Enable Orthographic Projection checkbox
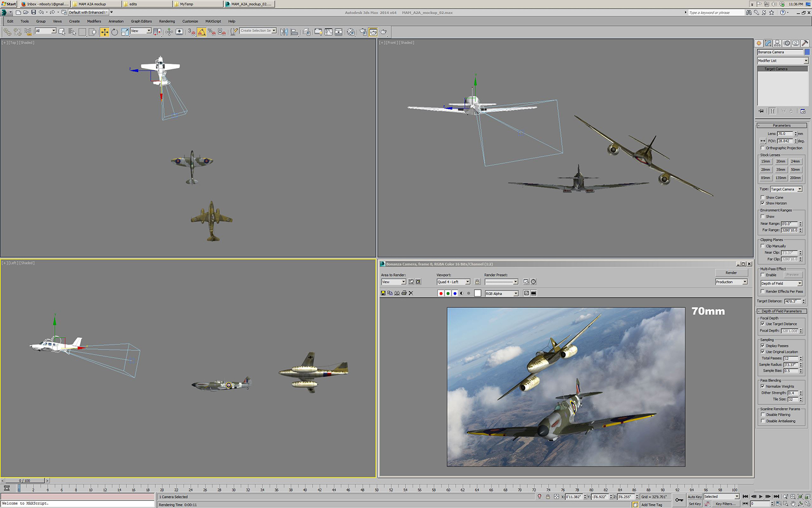Screen dimensions: 812x508 (x=762, y=148)
